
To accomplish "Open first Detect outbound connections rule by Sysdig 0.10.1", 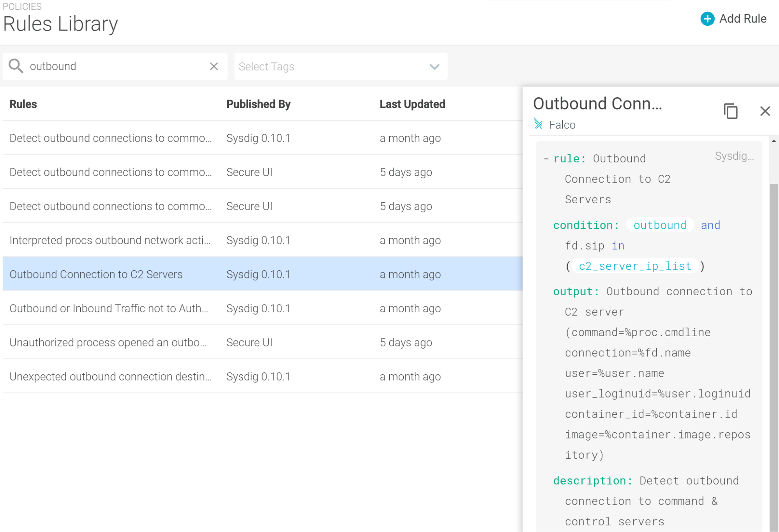I will pos(262,138).
